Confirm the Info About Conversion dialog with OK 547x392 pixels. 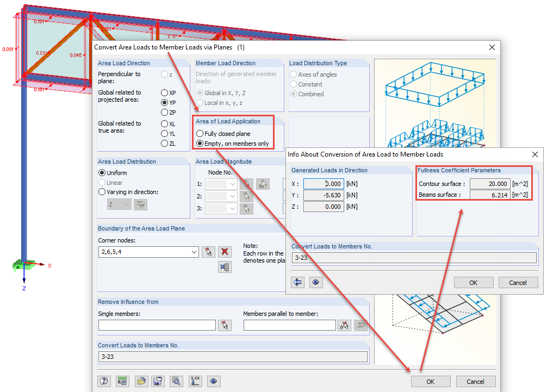pyautogui.click(x=473, y=282)
